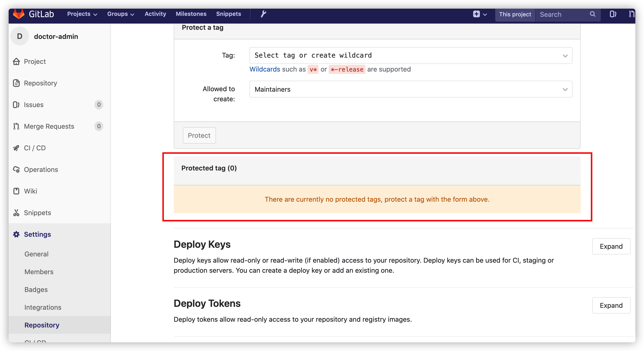
Task: Open Wiki in the sidebar
Action: pos(30,191)
